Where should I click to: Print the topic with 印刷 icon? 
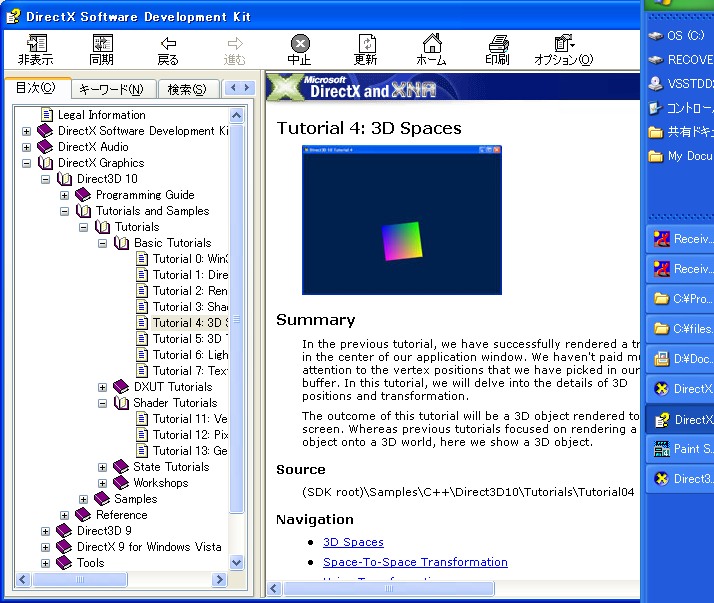point(497,49)
